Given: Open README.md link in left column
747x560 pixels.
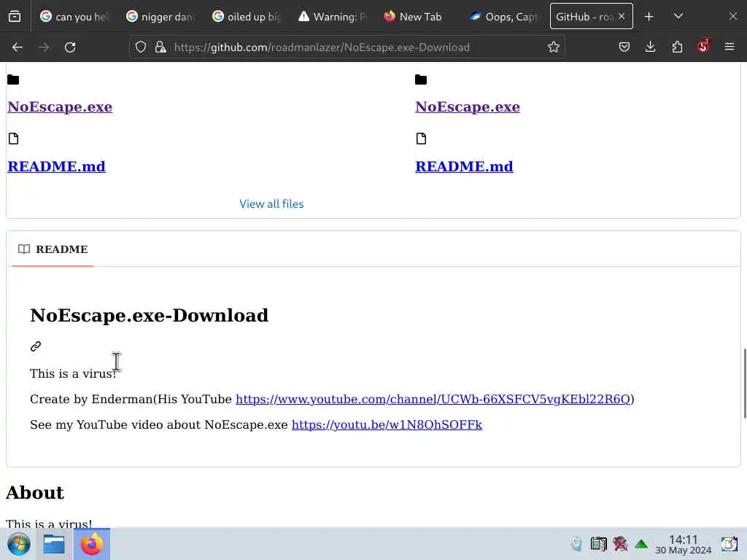Looking at the screenshot, I should tap(56, 166).
